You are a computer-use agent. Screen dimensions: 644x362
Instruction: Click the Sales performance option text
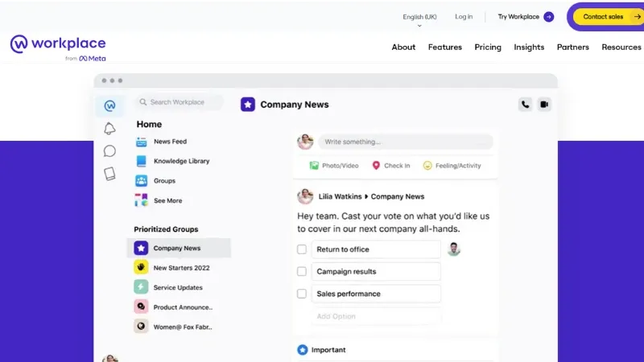pos(349,294)
